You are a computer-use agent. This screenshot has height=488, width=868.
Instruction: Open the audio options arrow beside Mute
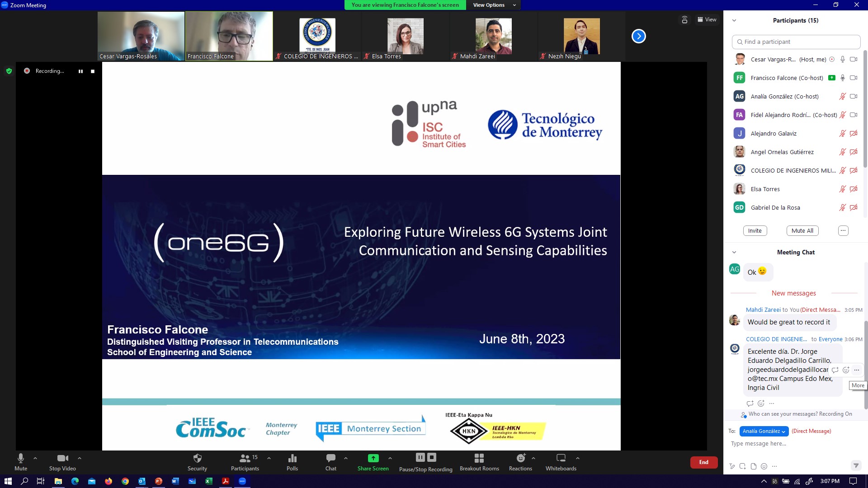click(x=35, y=458)
